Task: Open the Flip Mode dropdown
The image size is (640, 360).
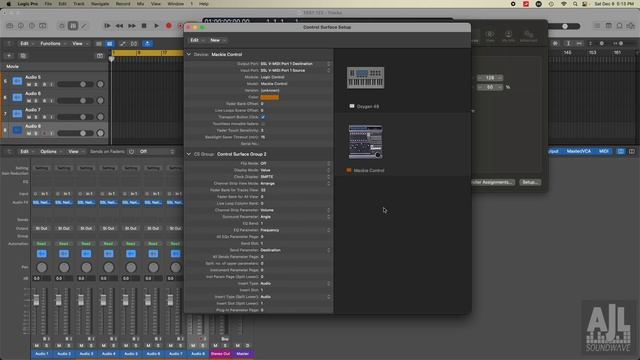Action: (x=296, y=163)
